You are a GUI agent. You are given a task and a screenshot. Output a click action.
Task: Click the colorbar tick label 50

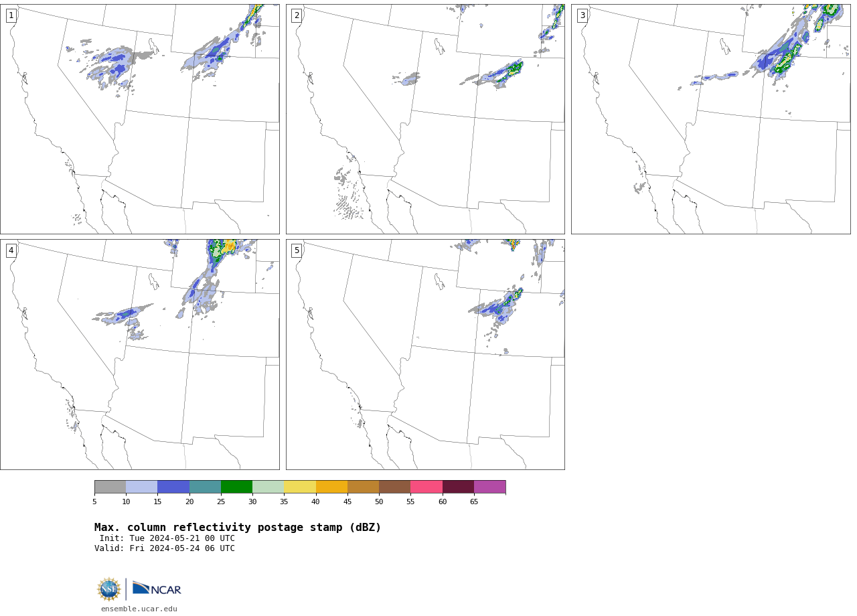379,502
